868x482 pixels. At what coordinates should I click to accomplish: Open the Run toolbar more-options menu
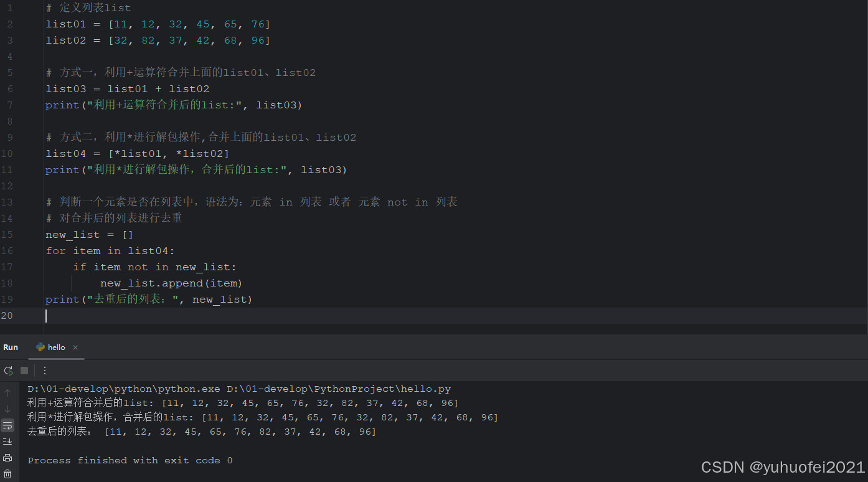[x=45, y=371]
